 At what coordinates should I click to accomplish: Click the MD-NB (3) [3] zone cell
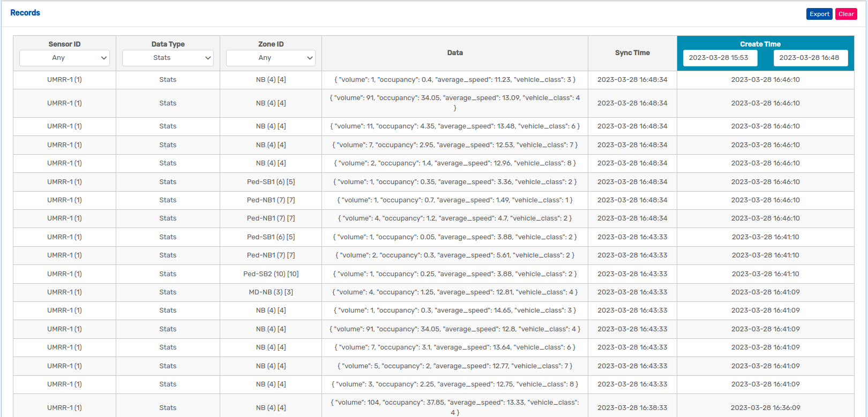click(271, 292)
